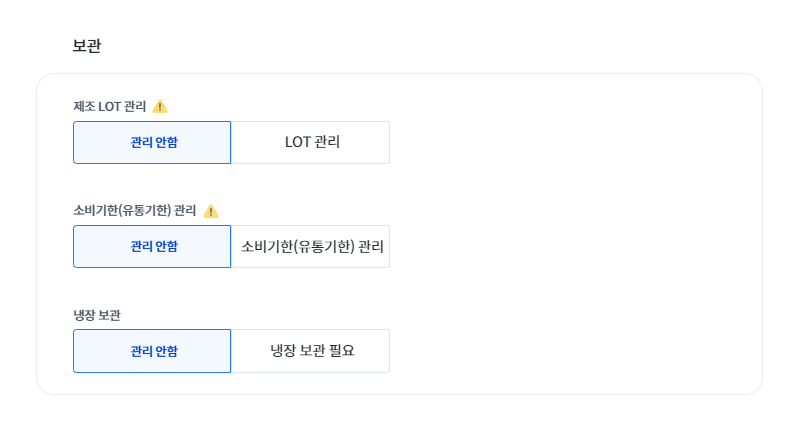Click the 냉장 보관 field label
The image size is (806, 439).
click(x=97, y=315)
